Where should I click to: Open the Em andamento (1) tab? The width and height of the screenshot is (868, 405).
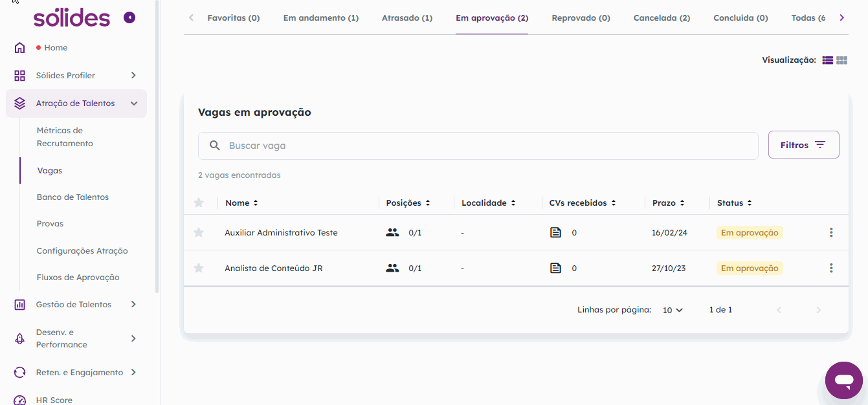321,18
